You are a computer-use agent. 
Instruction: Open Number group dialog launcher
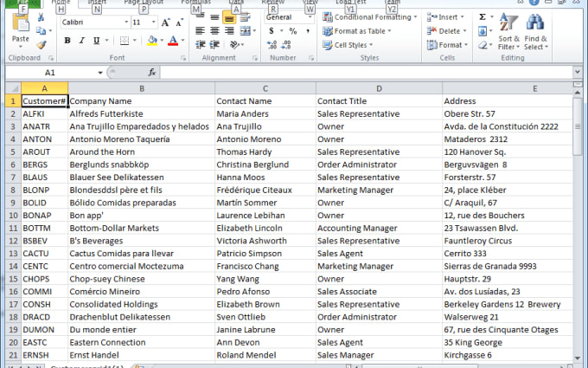(311, 58)
